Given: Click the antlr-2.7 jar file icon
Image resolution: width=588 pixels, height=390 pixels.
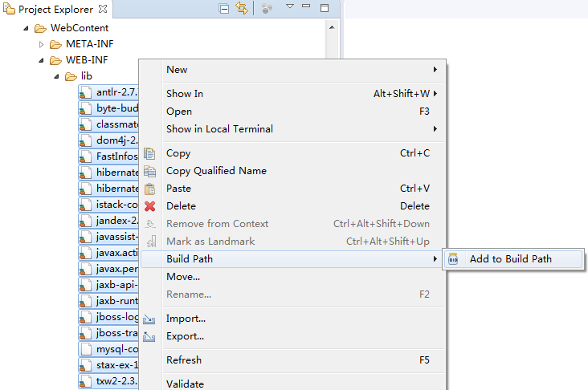Looking at the screenshot, I should click(x=85, y=92).
